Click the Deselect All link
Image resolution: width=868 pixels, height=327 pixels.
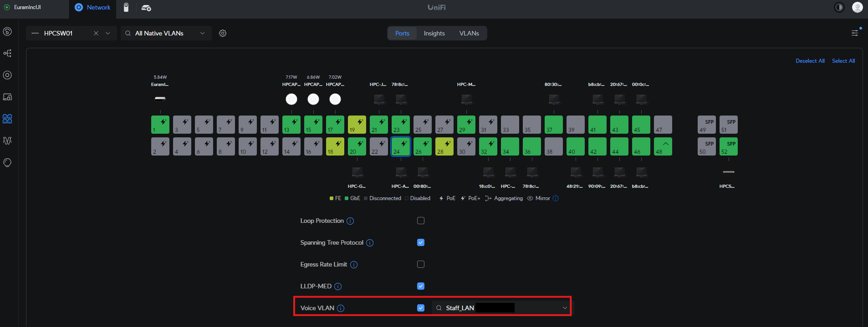coord(810,61)
